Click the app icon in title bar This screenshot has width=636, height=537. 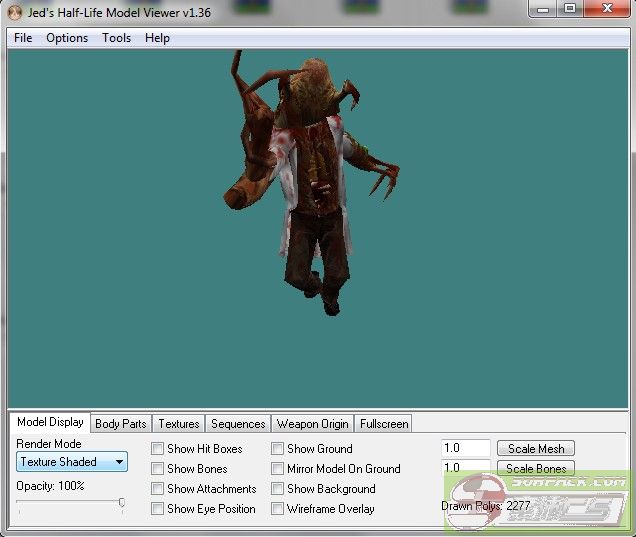click(x=15, y=11)
